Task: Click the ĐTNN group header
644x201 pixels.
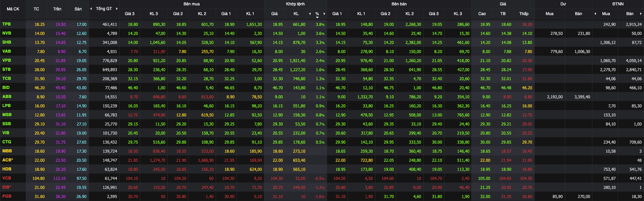Action: coord(618,4)
